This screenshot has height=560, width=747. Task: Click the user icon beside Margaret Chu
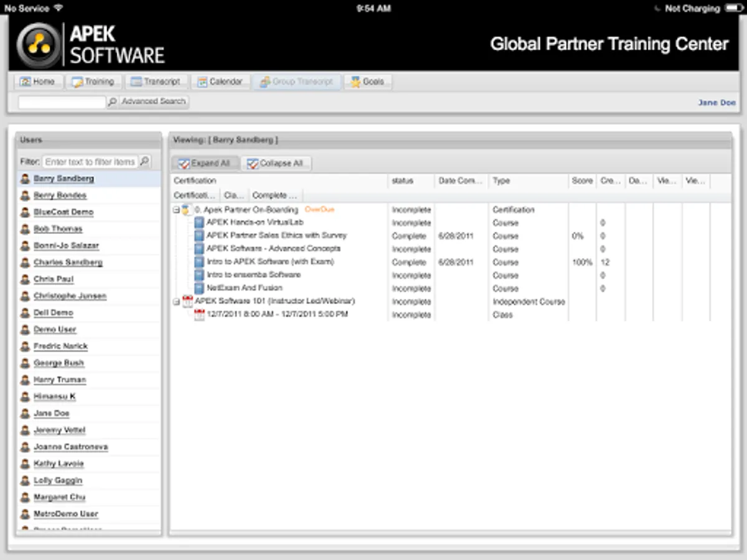click(x=25, y=498)
